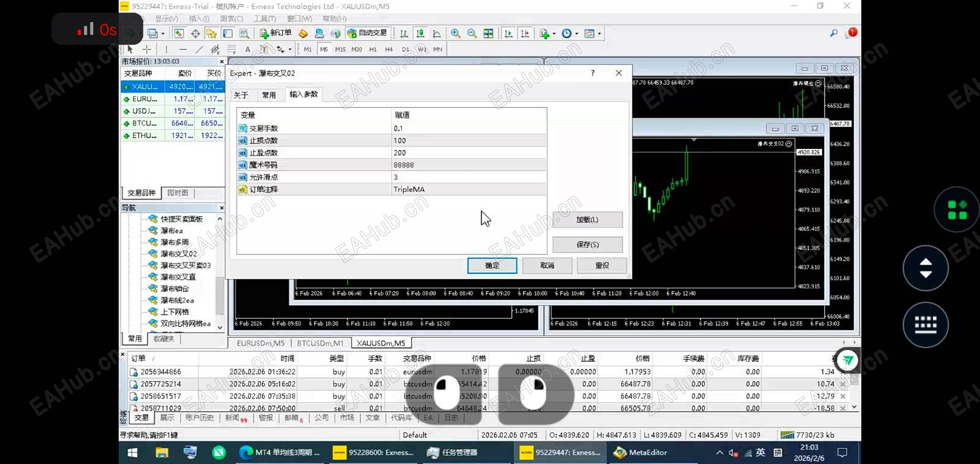The image size is (980, 464).
Task: Switch timeframe to M30
Action: coord(356,49)
